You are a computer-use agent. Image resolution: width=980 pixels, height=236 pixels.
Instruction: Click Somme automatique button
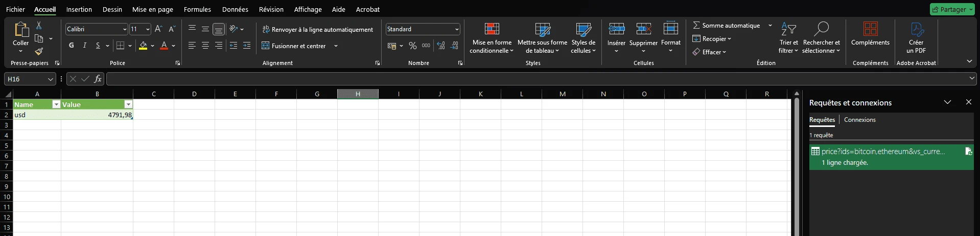pos(726,26)
